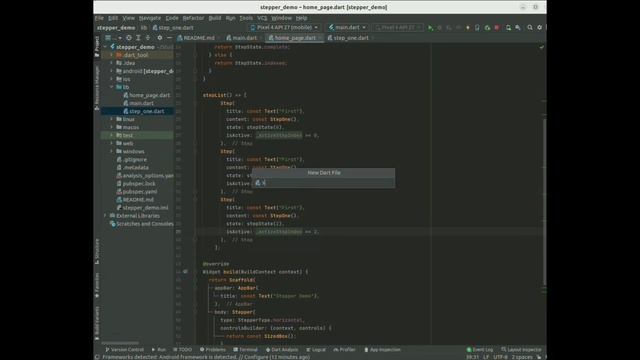Open Favorites tool window from left stripe

(97, 285)
